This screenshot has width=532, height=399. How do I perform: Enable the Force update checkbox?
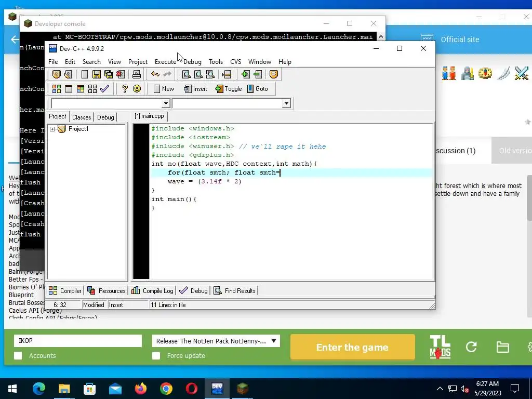(x=156, y=355)
